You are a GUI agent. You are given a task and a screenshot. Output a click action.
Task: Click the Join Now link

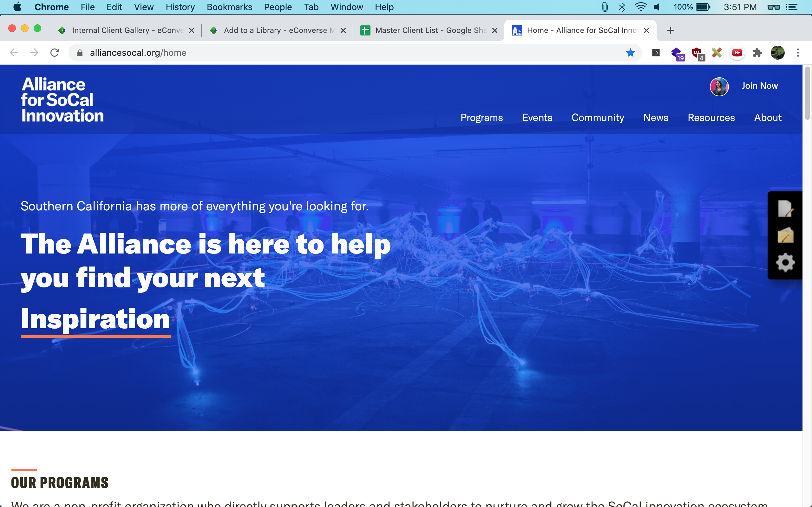click(759, 86)
